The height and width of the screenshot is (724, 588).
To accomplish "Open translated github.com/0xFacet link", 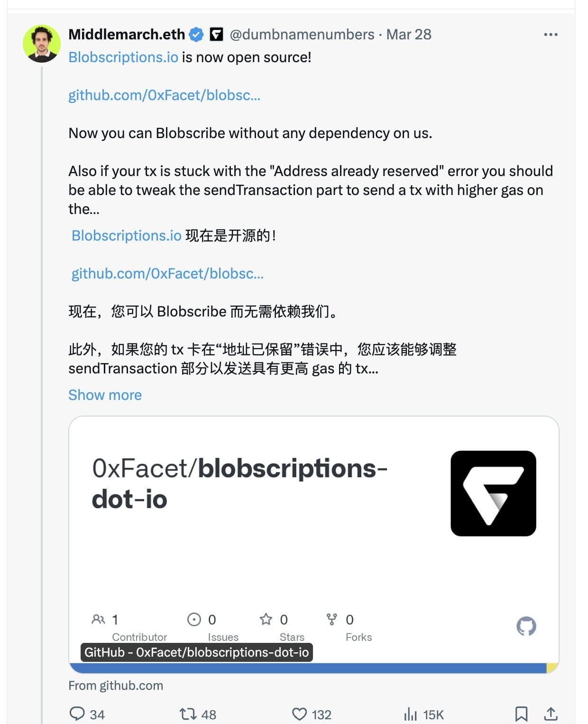I will 167,274.
